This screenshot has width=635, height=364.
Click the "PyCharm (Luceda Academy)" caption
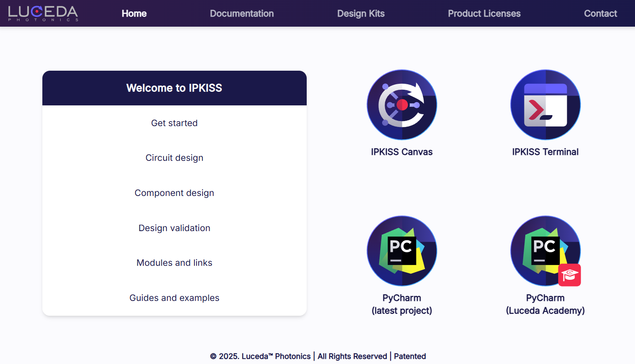[545, 304]
